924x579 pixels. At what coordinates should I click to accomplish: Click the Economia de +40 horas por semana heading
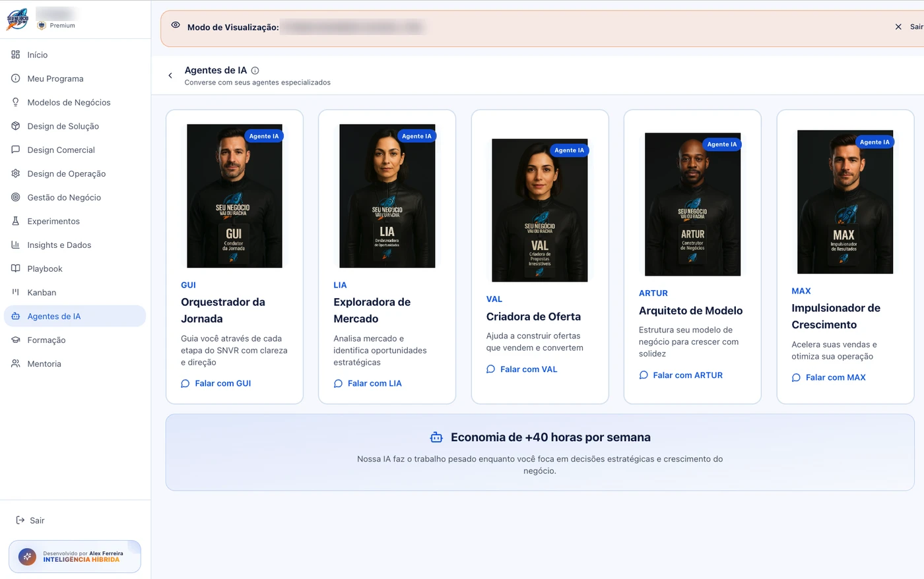(x=550, y=437)
